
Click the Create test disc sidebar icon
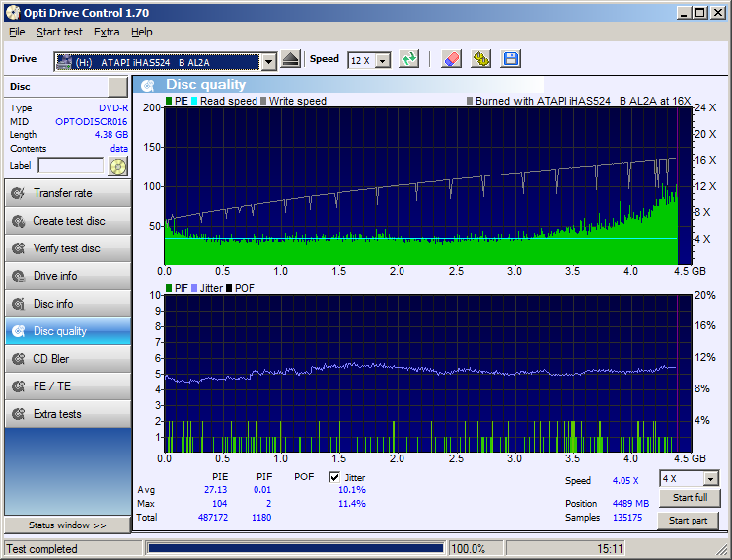[x=18, y=221]
